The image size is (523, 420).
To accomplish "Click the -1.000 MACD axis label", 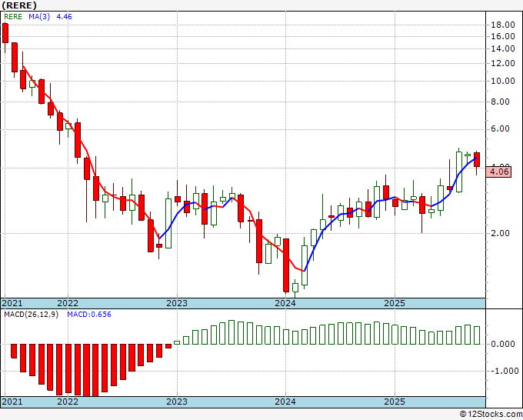I will [x=505, y=371].
